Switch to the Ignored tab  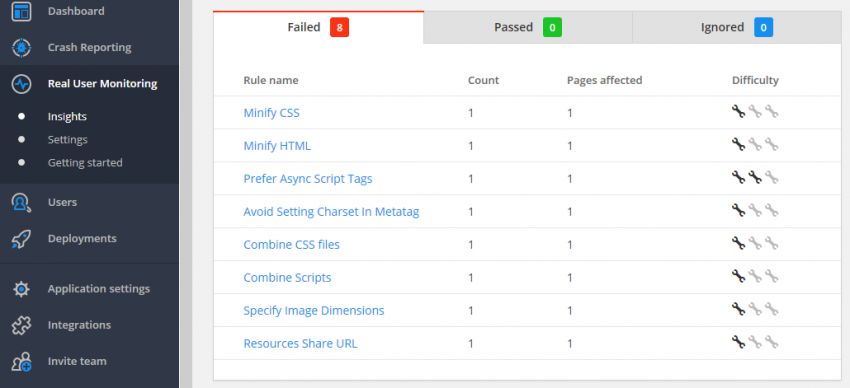click(x=737, y=27)
